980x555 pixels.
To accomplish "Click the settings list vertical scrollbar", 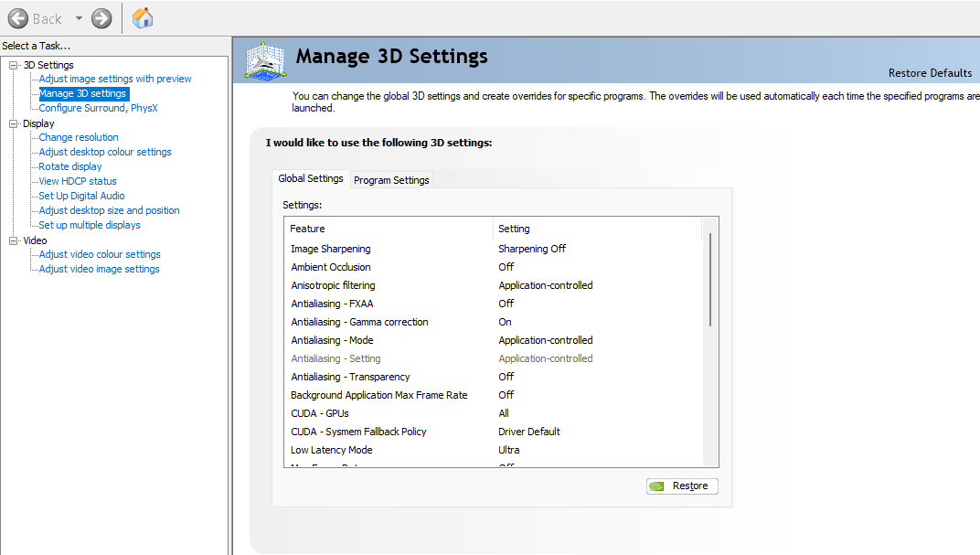I will click(710, 280).
